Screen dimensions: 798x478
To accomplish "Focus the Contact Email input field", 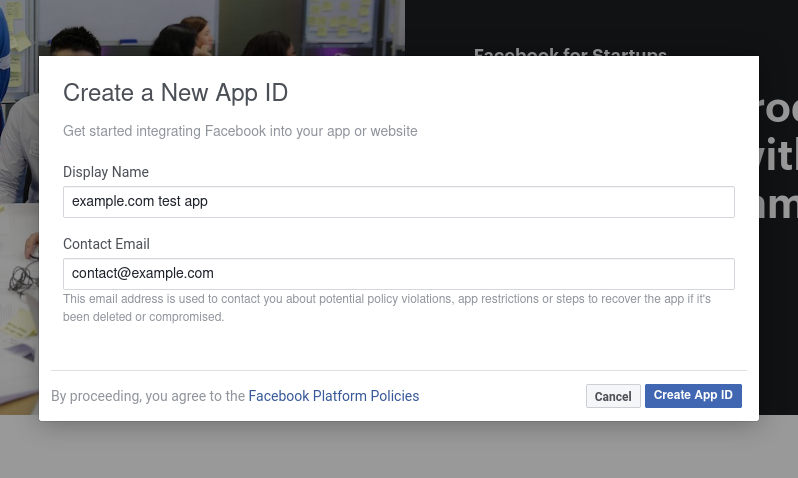I will (398, 274).
